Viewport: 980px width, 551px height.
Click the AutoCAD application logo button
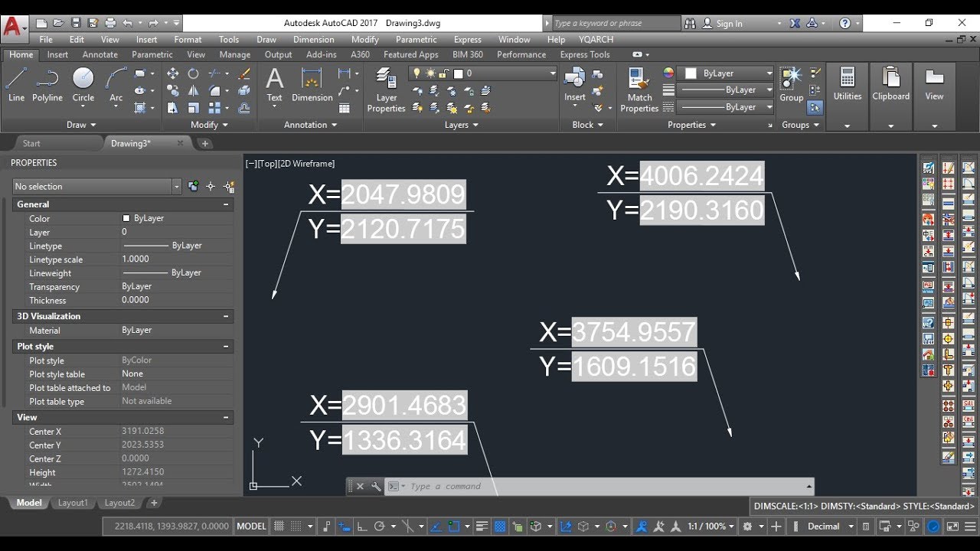(13, 28)
